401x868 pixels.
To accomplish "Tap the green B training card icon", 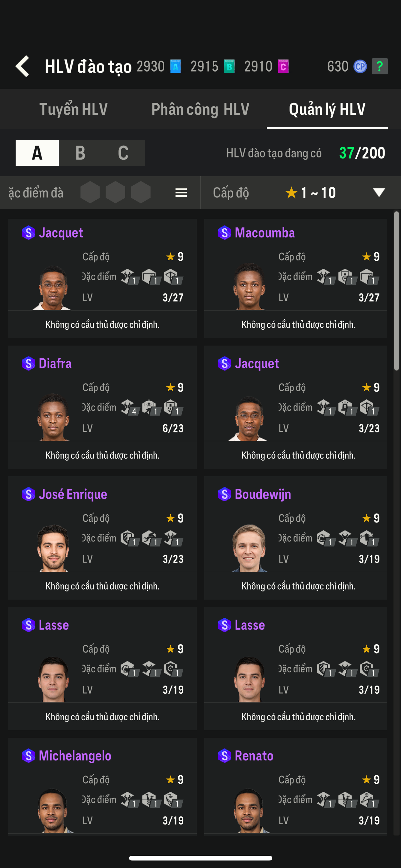I will pyautogui.click(x=229, y=66).
